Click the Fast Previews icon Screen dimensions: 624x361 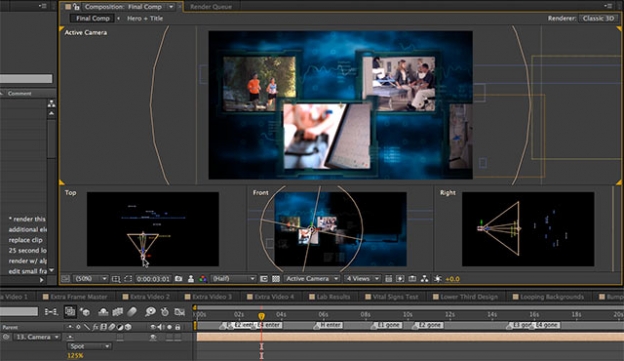point(400,279)
